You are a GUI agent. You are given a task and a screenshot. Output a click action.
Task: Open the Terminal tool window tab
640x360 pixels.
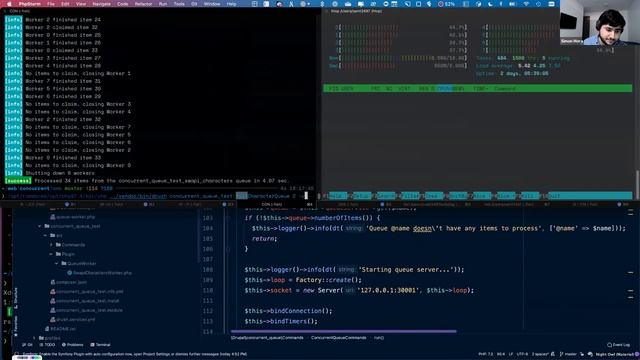(100, 345)
